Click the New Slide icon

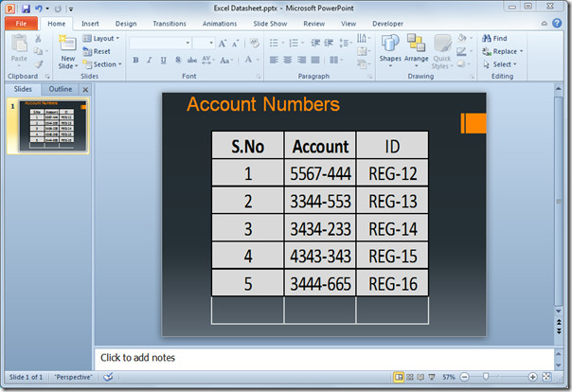(x=68, y=44)
